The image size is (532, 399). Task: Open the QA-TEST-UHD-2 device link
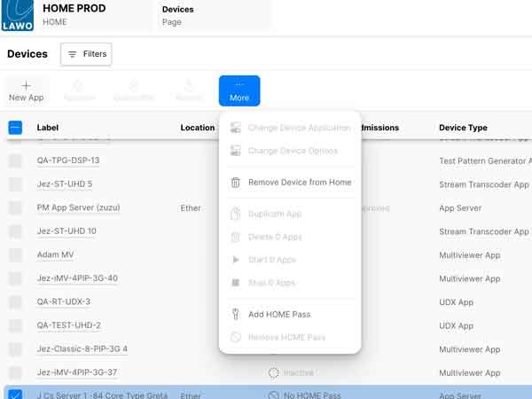tap(69, 325)
